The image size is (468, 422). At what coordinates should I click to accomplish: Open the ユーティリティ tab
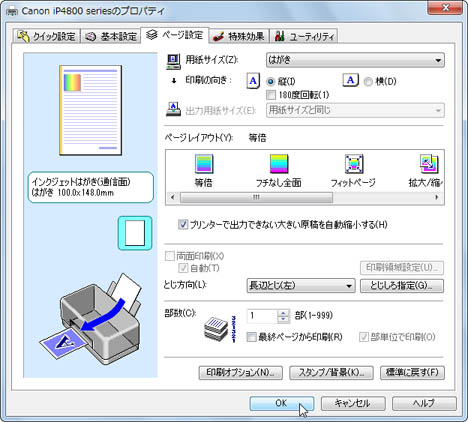click(x=304, y=36)
